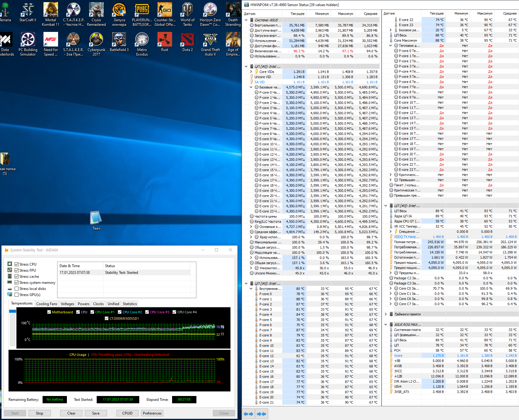Launch Cyberpunk 2077 desktop icon
Screen dimensions: 519x420
(96, 44)
